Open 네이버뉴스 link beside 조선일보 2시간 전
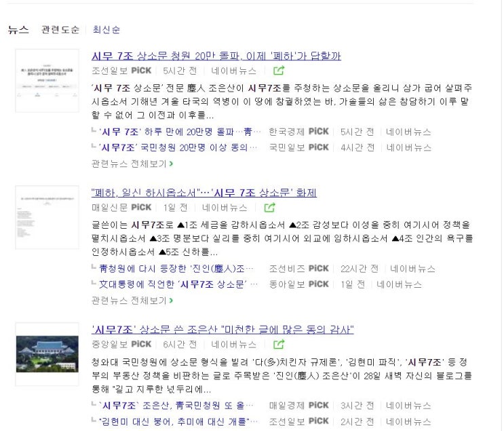This screenshot has width=504, height=431. (408, 421)
